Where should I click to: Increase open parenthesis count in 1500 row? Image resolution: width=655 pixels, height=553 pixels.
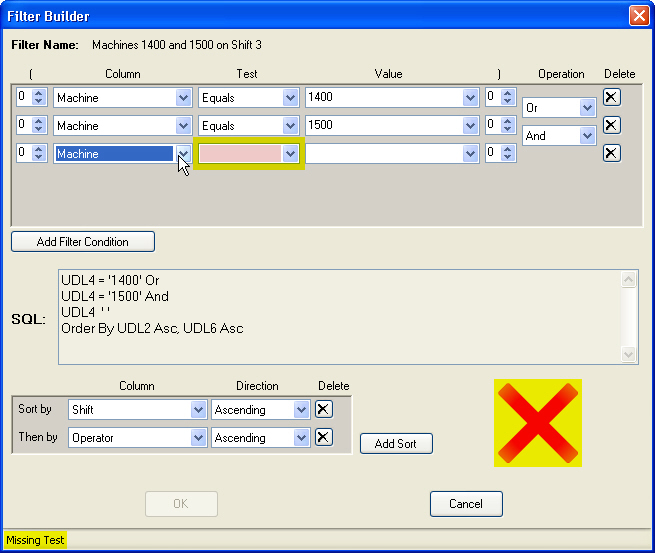click(x=38, y=121)
